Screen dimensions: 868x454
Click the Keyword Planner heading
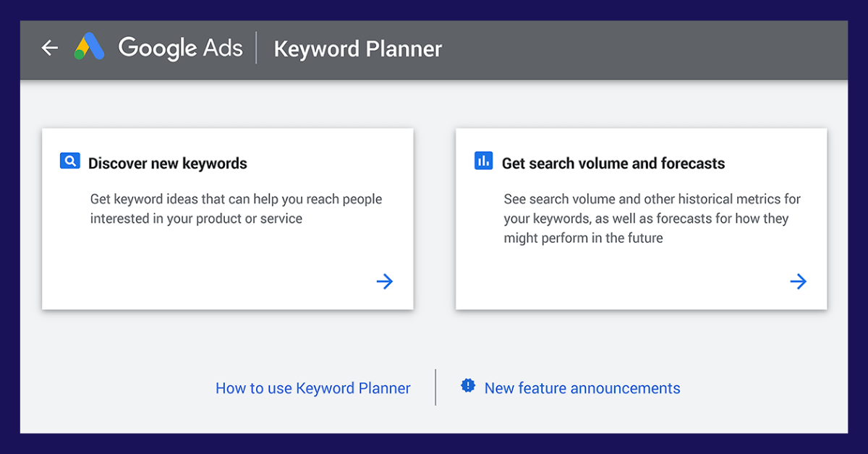click(357, 49)
